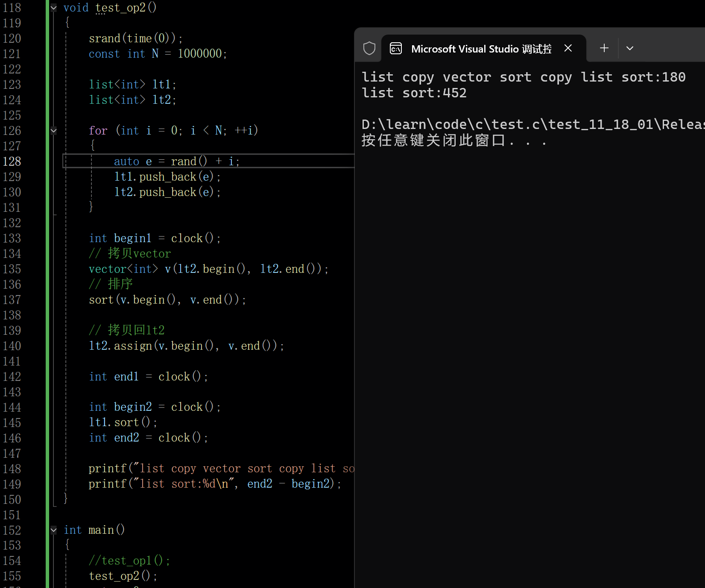Click the 'lt1.sort();' line
Image resolution: width=705 pixels, height=588 pixels.
click(x=123, y=422)
